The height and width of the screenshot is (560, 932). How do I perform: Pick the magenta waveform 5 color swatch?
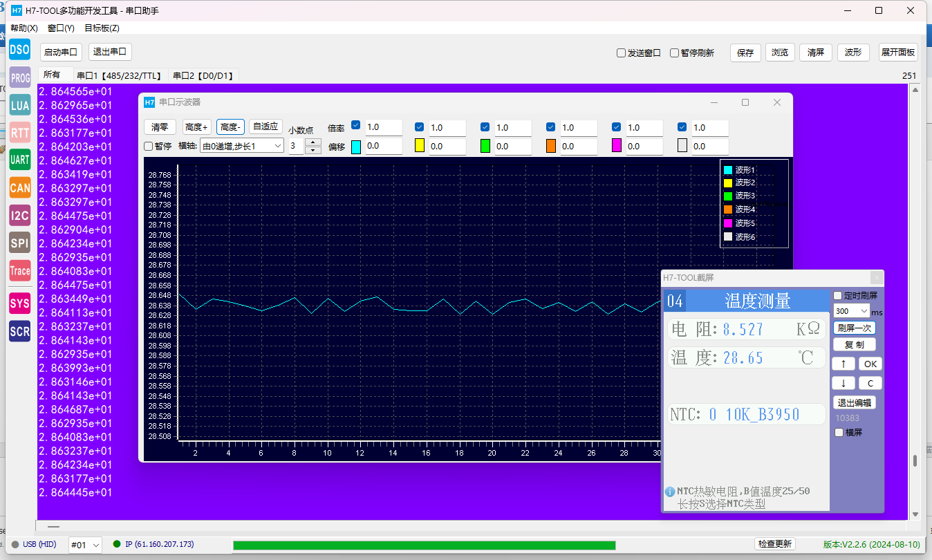tap(617, 146)
